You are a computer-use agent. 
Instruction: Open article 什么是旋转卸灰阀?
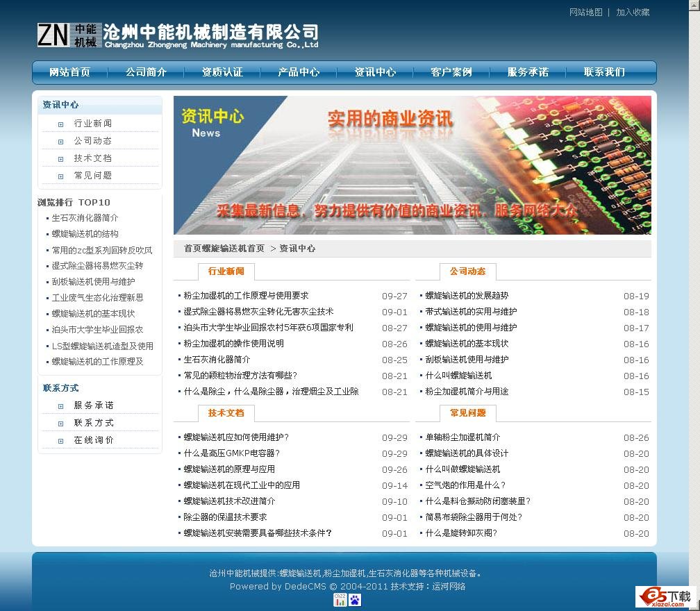(x=461, y=533)
